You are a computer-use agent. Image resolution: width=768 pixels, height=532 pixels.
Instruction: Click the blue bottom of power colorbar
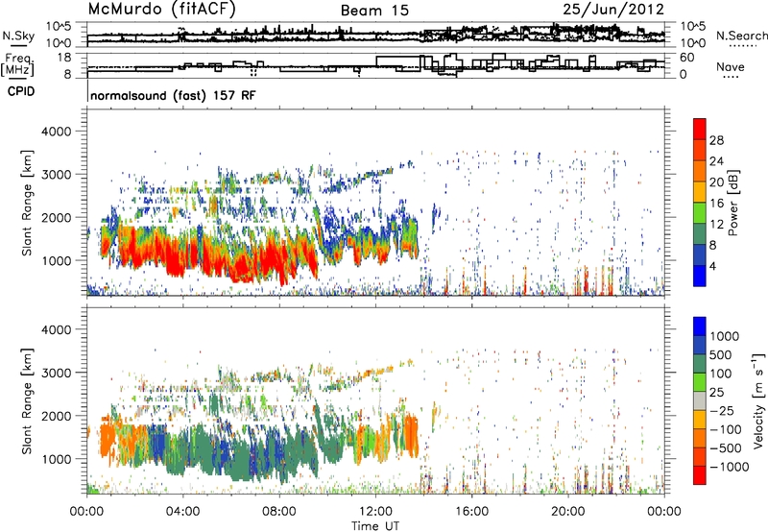[x=700, y=276]
